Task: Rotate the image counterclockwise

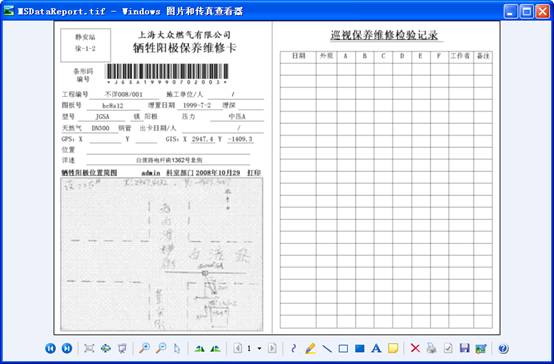Action: point(215,349)
